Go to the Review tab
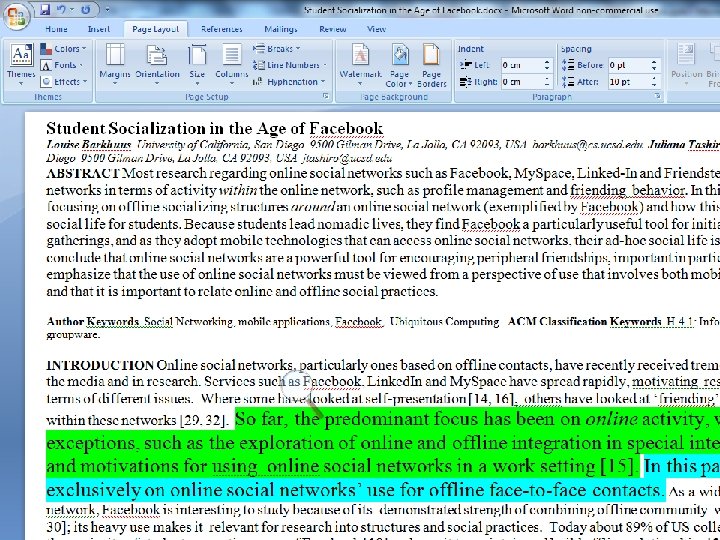 tap(332, 29)
